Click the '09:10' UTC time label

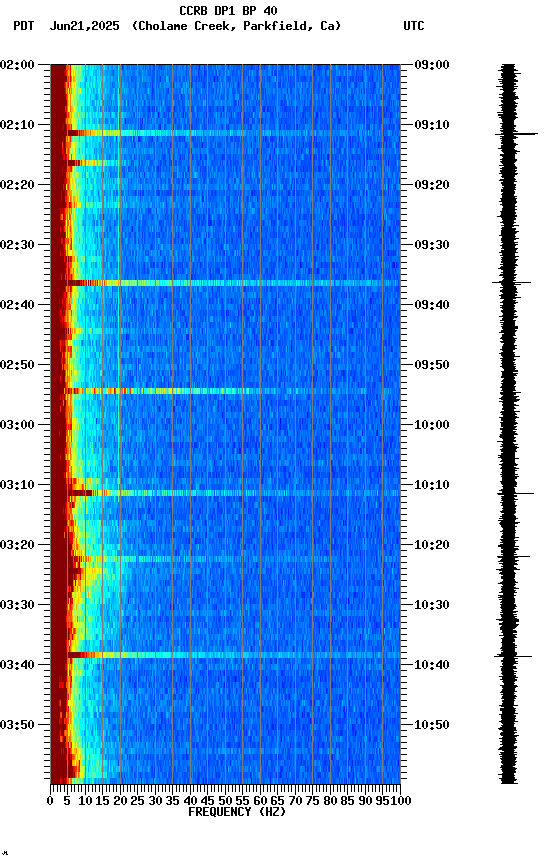click(x=432, y=125)
